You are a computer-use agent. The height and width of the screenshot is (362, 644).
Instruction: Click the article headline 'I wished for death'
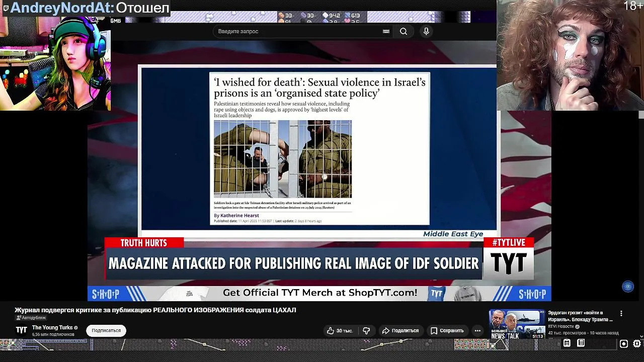(x=319, y=87)
